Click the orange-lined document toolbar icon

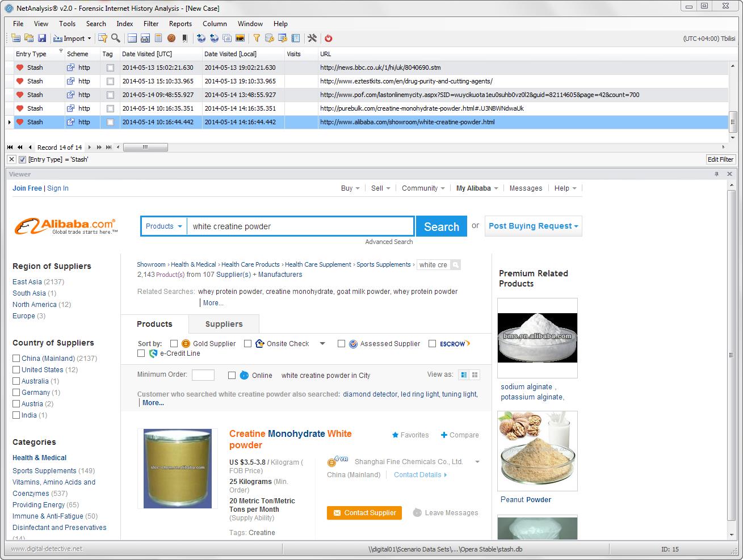click(x=158, y=38)
